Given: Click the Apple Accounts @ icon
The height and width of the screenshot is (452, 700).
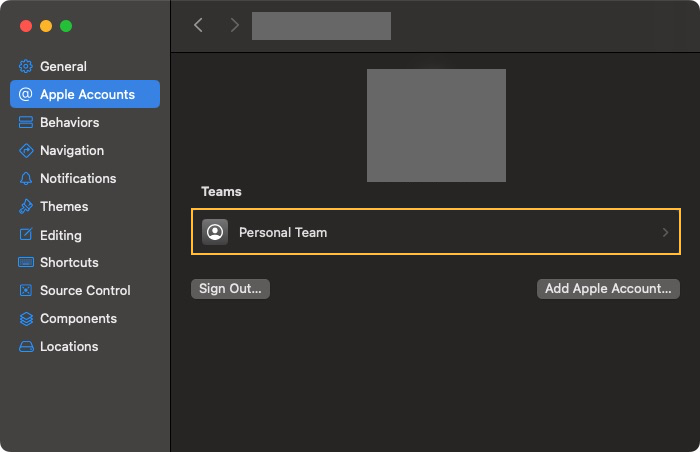Looking at the screenshot, I should (x=26, y=94).
